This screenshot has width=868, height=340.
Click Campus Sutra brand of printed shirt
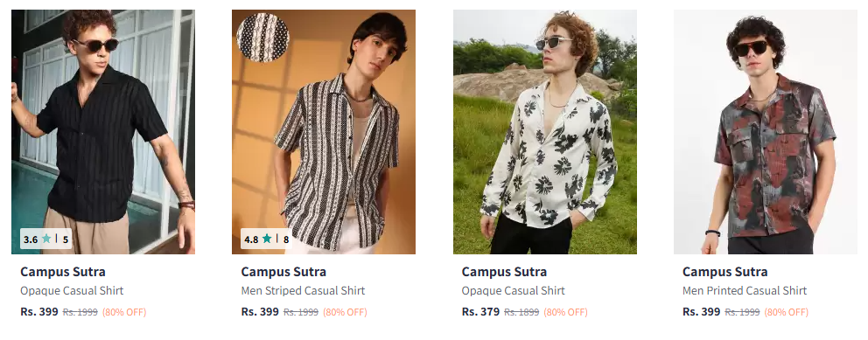pos(724,272)
